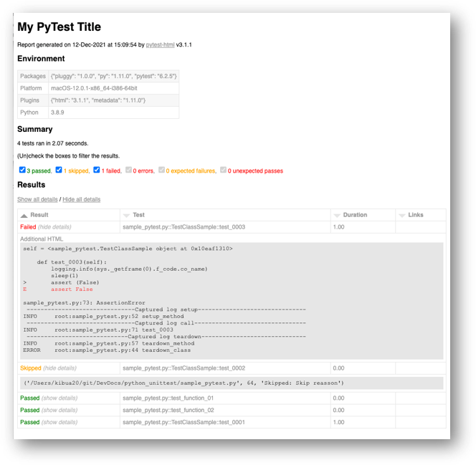Click the 'Additional HTML' label
This screenshot has height=465, width=476.
[x=42, y=239]
